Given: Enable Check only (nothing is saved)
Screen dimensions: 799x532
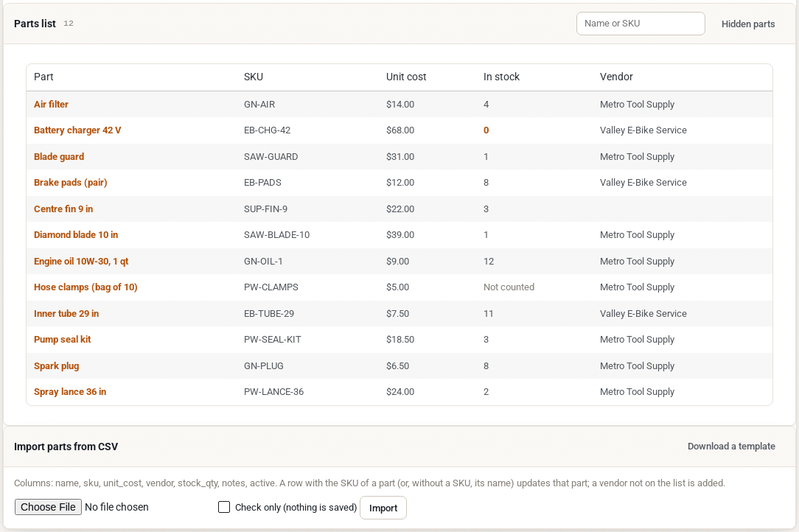Looking at the screenshot, I should pos(223,507).
